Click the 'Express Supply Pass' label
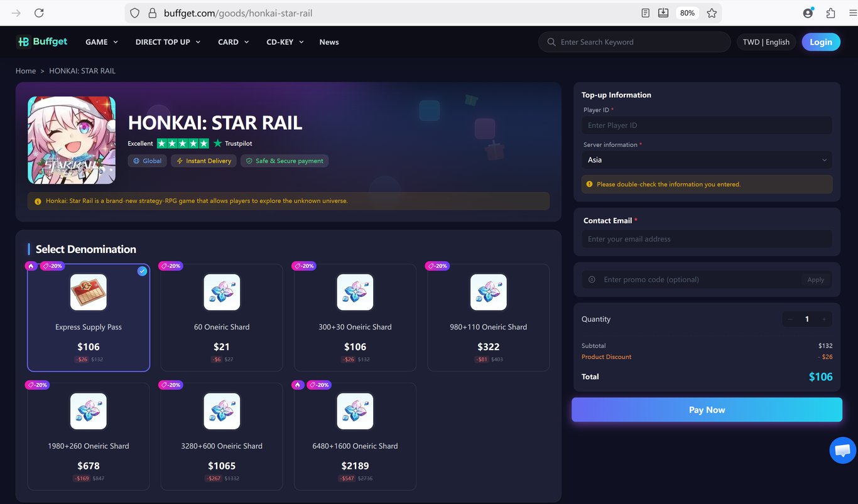This screenshot has width=858, height=504. pyautogui.click(x=89, y=327)
